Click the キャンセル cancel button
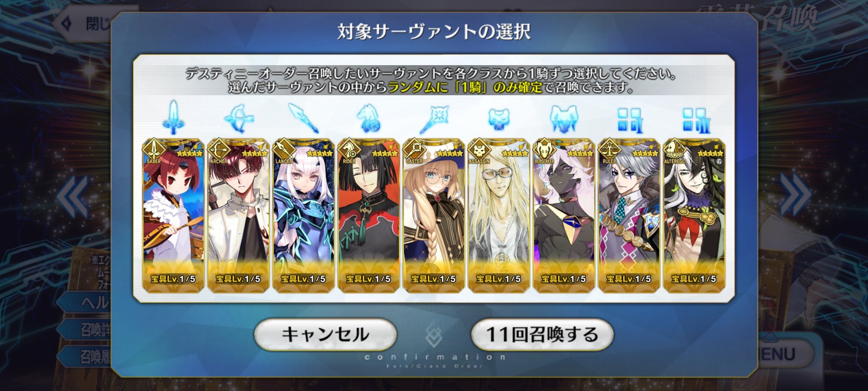The image size is (868, 391). tap(325, 335)
